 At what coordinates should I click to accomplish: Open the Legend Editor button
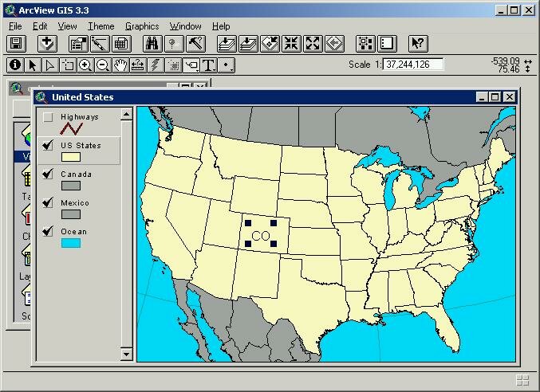pos(100,44)
